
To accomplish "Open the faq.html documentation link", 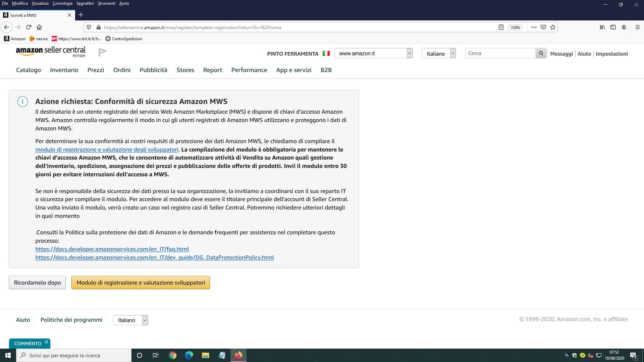I will [112, 249].
